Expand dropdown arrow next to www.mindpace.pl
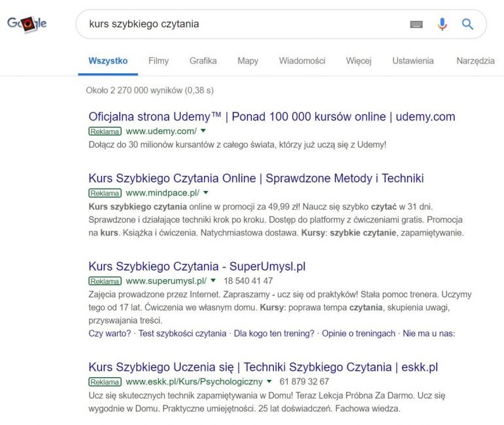The image size is (504, 425). click(206, 193)
